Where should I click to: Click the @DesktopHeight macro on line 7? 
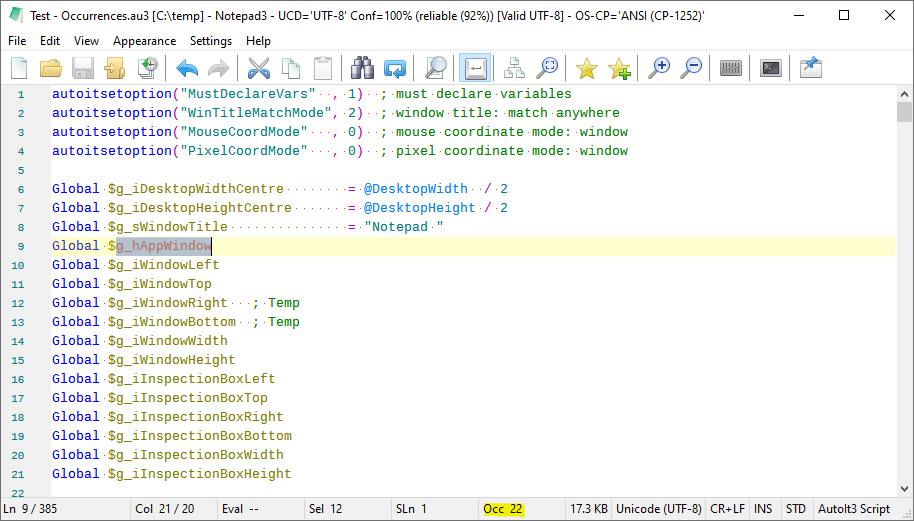pos(420,208)
